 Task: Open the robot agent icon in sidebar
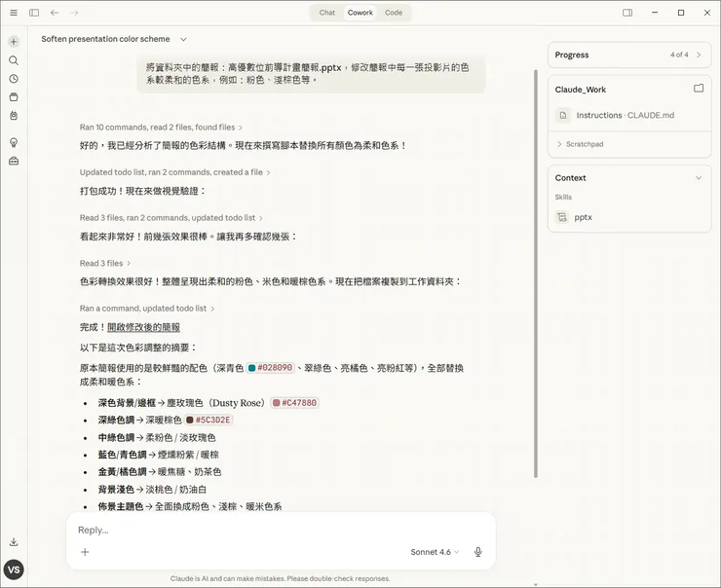[x=14, y=116]
